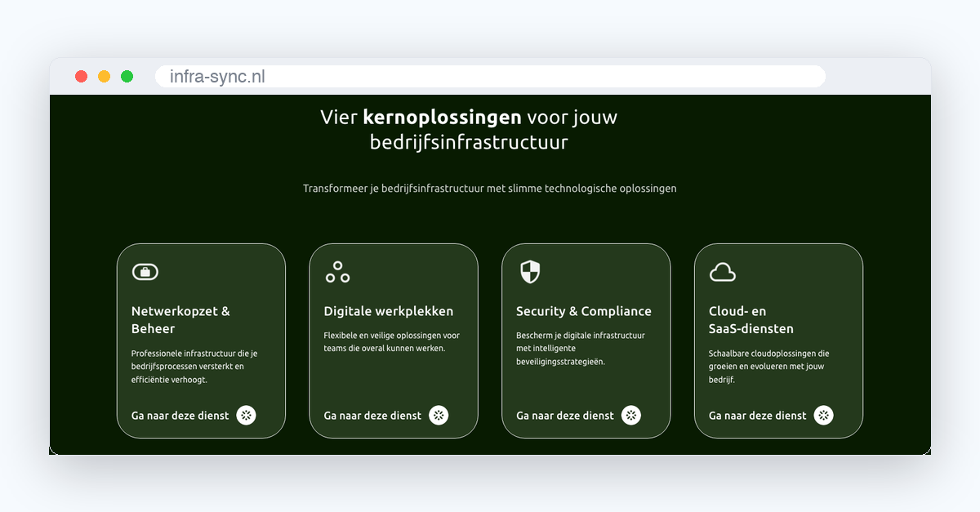Click the 'Vier kernoplossingen' heading

point(469,129)
